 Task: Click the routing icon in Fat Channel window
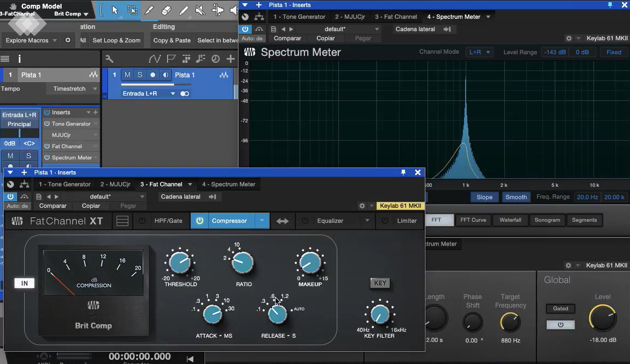pyautogui.click(x=25, y=184)
